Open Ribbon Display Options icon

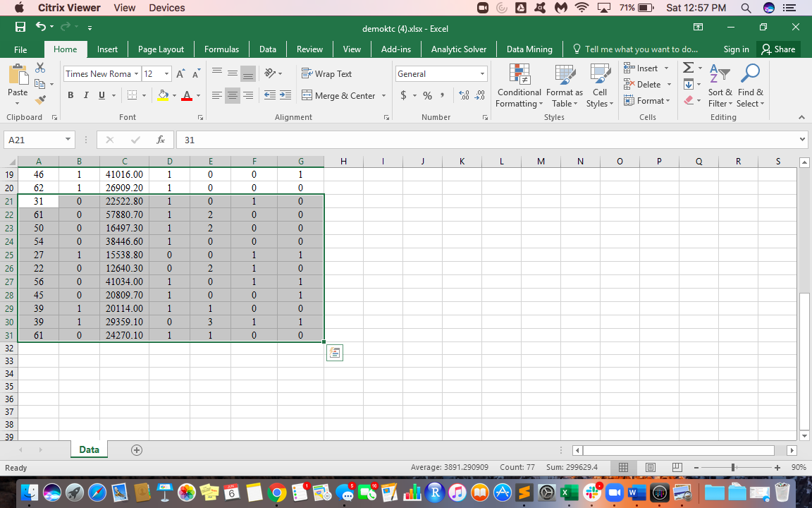[x=698, y=27]
